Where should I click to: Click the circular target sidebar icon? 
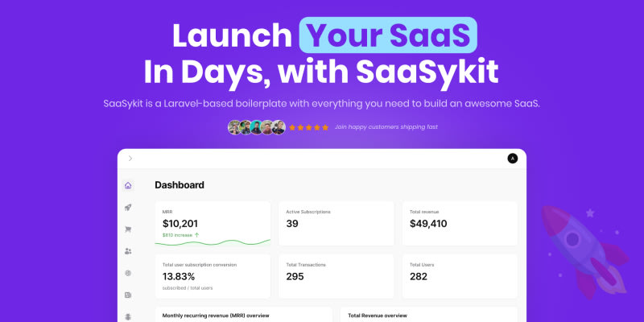[x=128, y=274]
